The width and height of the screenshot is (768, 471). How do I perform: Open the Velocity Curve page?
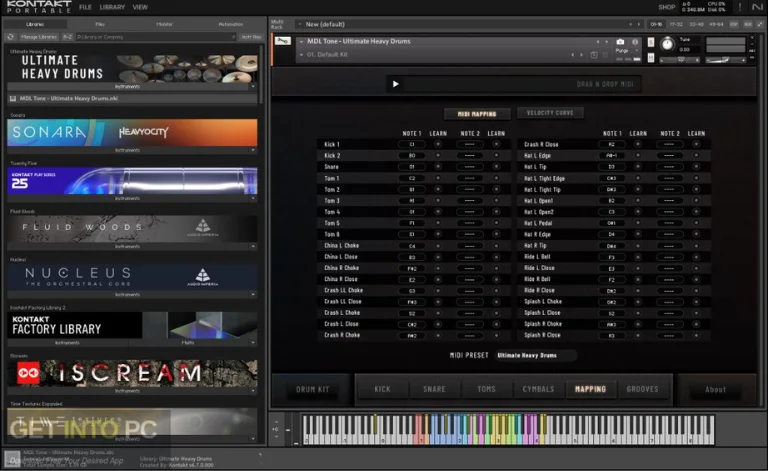point(550,113)
